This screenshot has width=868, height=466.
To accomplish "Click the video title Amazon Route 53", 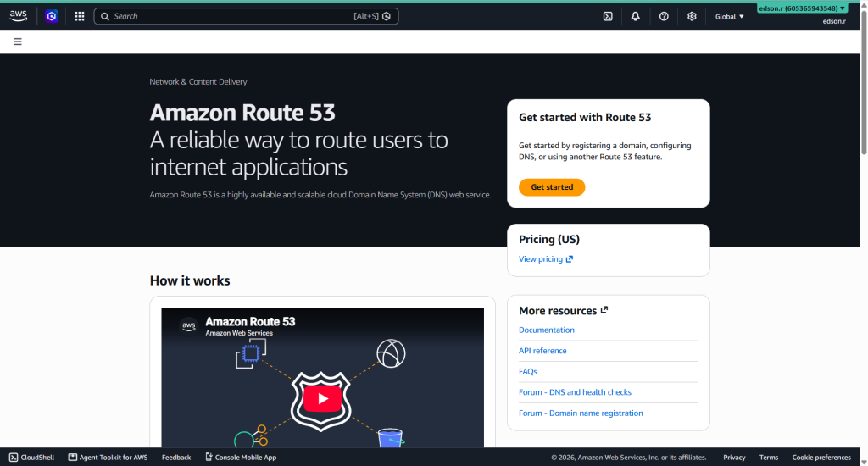I will click(x=250, y=322).
